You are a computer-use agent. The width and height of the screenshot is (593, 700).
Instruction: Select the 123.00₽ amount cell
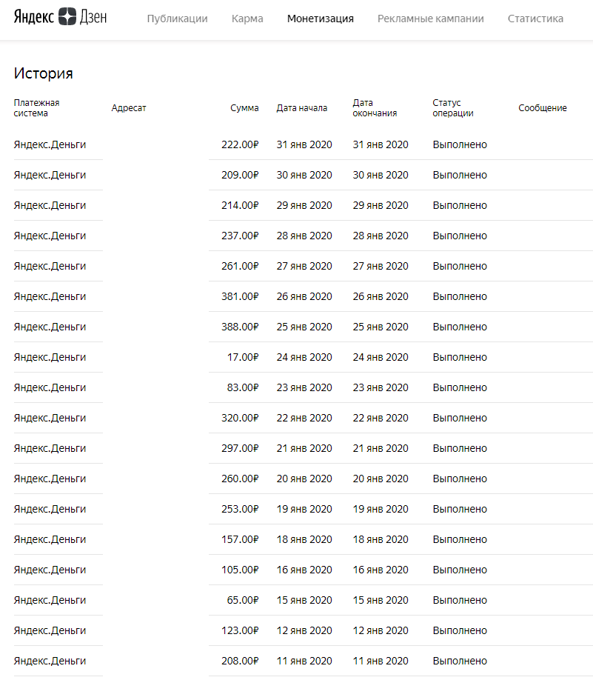click(240, 630)
